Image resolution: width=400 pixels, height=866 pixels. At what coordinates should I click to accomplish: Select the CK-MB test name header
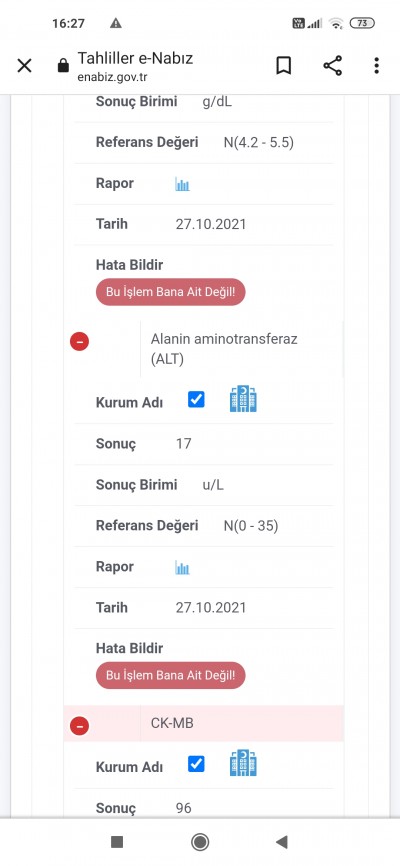coord(172,722)
